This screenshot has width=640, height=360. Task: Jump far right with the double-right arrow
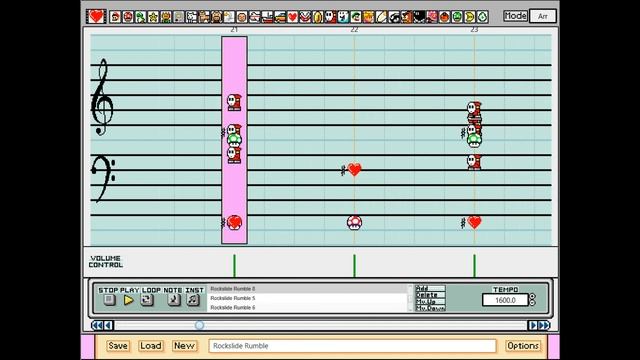point(544,325)
